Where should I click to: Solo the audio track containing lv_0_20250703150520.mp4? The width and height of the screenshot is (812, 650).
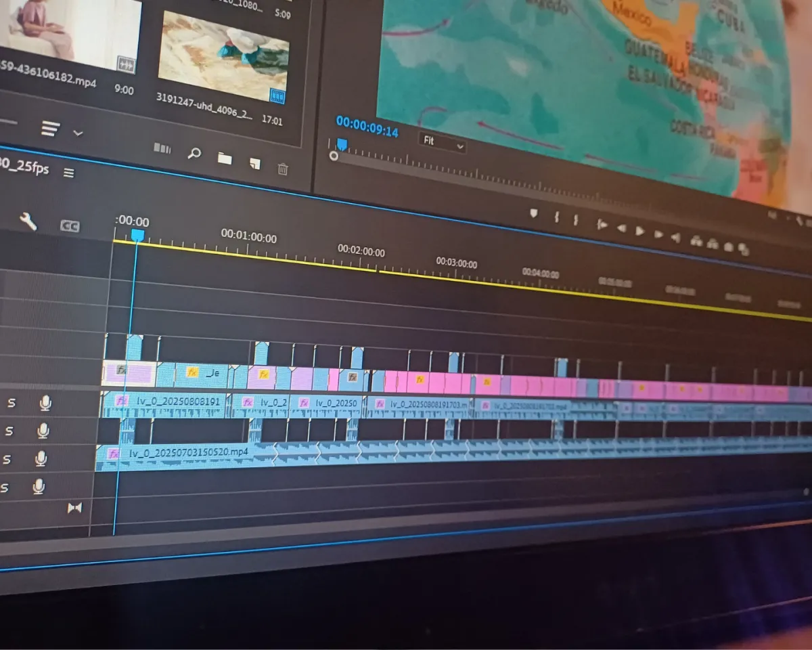pos(7,459)
